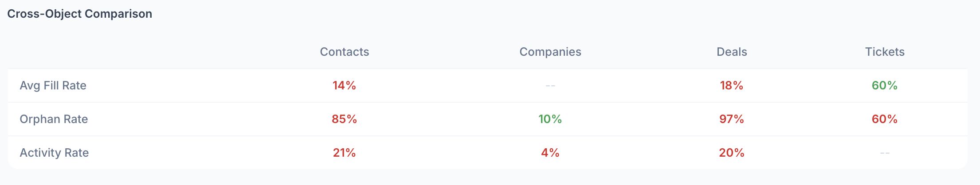This screenshot has height=185, width=980.
Task: Click Companies Activity Rate value 4%
Action: point(550,153)
